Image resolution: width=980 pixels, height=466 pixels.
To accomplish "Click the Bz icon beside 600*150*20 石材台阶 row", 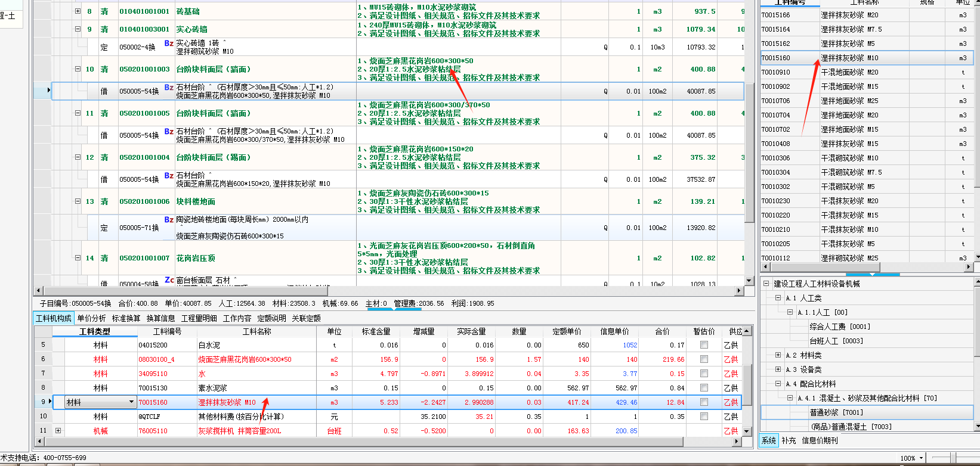I will coord(169,176).
